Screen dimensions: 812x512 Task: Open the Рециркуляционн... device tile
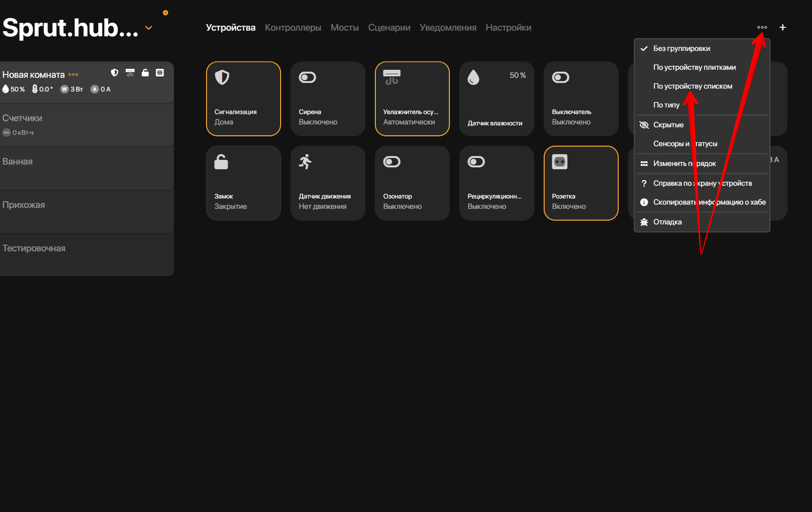(497, 183)
